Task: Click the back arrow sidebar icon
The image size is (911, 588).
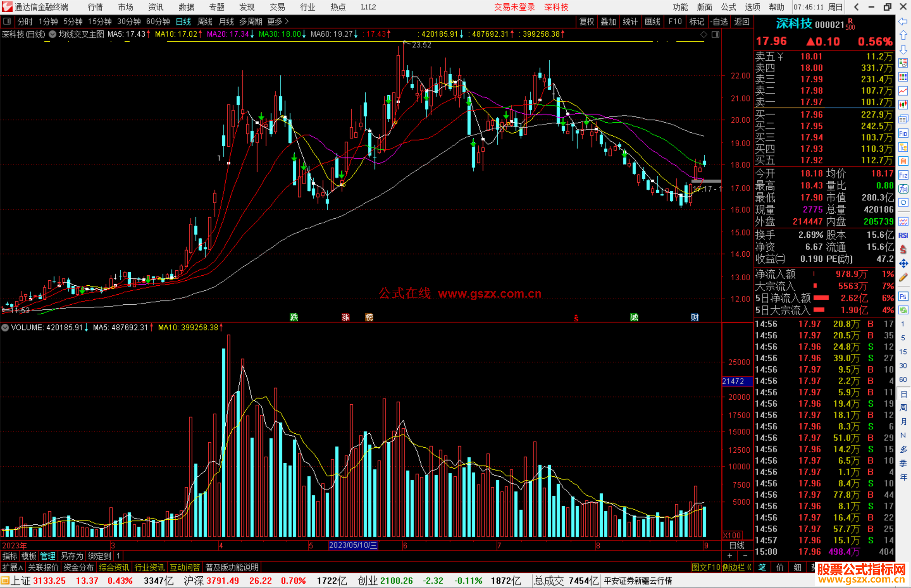Action: (903, 22)
